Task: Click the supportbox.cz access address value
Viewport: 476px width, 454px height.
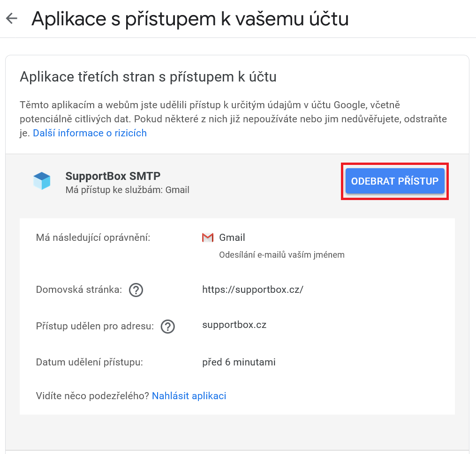Action: [234, 324]
